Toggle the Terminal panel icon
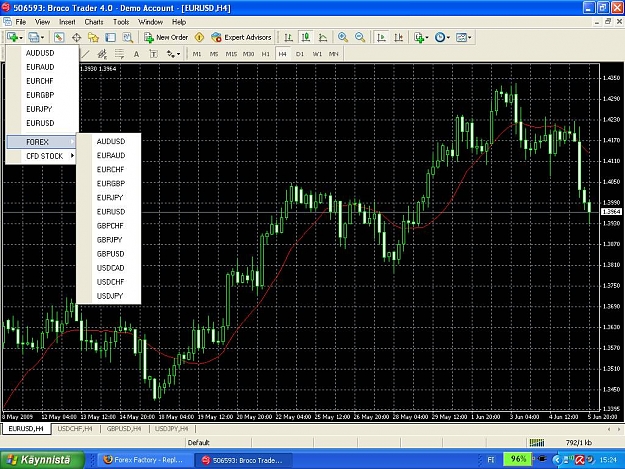 110,37
